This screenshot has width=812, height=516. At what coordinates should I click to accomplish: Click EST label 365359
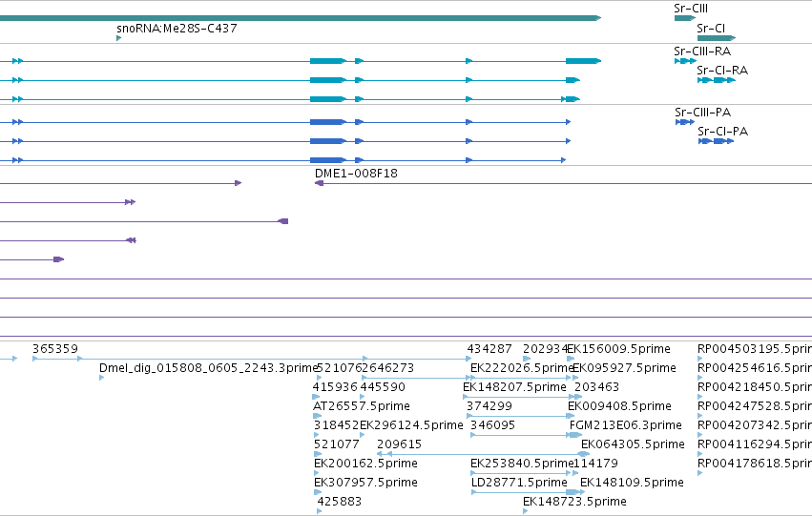click(55, 349)
